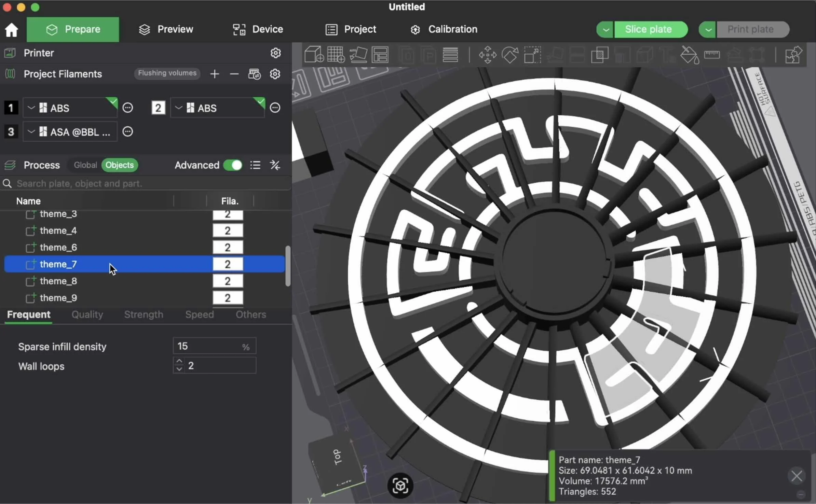Decrease Wall loops with the down arrow
Screen dimensions: 816x504
(179, 369)
